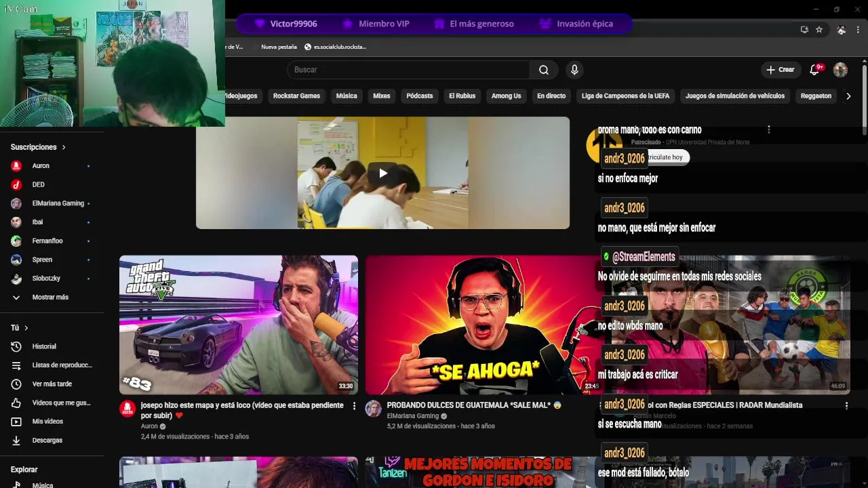Expand the Suscripciones section chevron
The height and width of the screenshot is (488, 868).
(64, 147)
